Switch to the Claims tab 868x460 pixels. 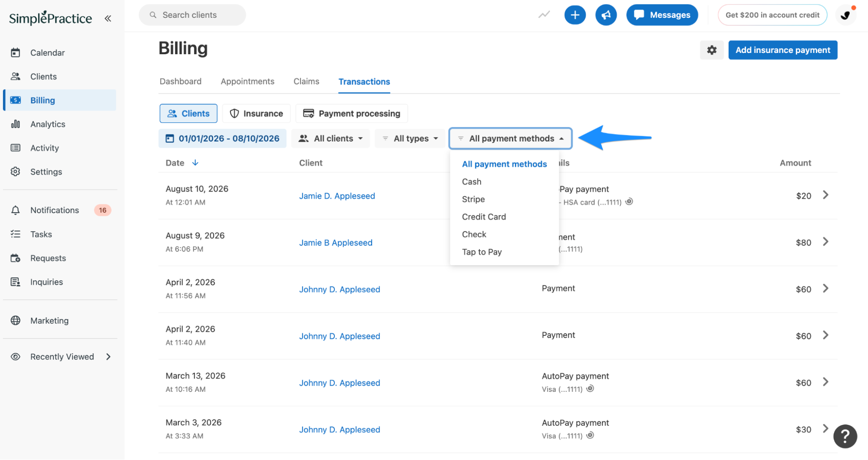pos(306,82)
